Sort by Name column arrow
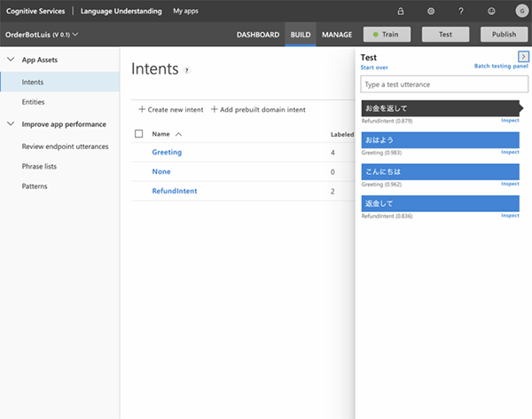532x419 pixels. point(178,134)
